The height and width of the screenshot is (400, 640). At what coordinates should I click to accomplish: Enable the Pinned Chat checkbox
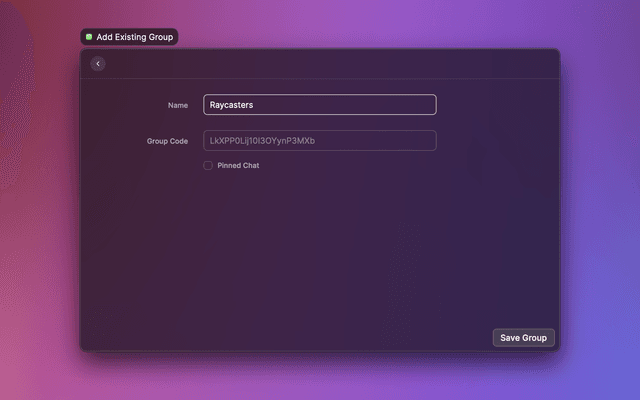(x=208, y=166)
